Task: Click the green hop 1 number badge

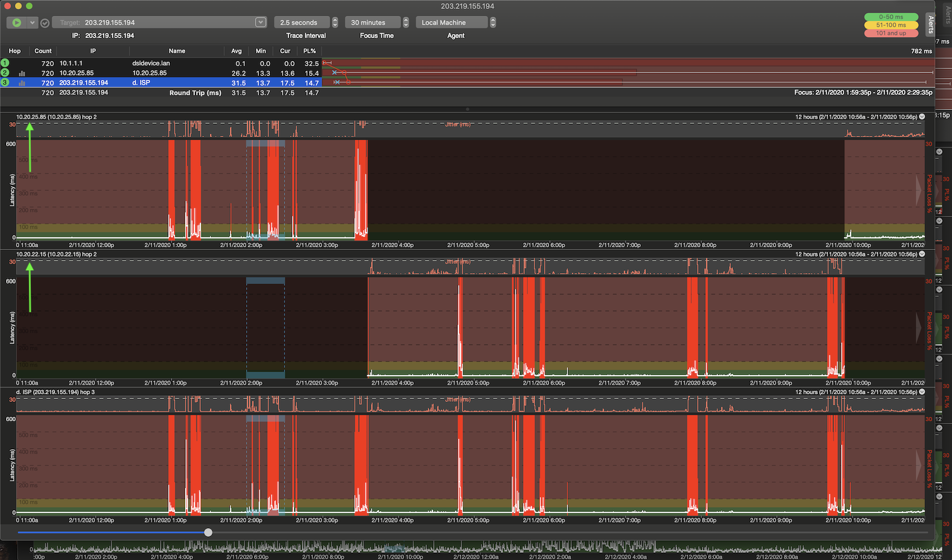Action: 5,63
